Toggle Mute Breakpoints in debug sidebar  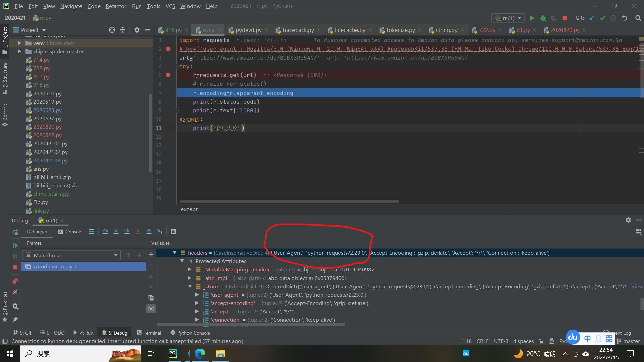15,292
